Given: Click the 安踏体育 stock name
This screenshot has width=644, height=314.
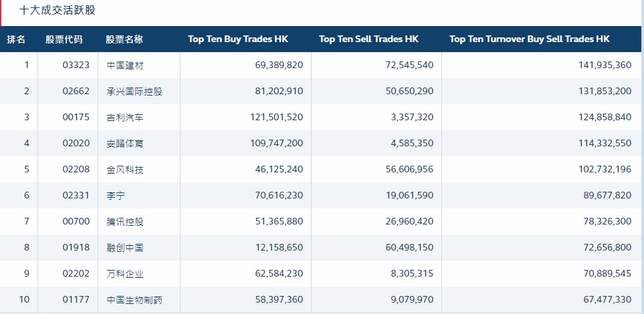Looking at the screenshot, I should pyautogui.click(x=125, y=144).
